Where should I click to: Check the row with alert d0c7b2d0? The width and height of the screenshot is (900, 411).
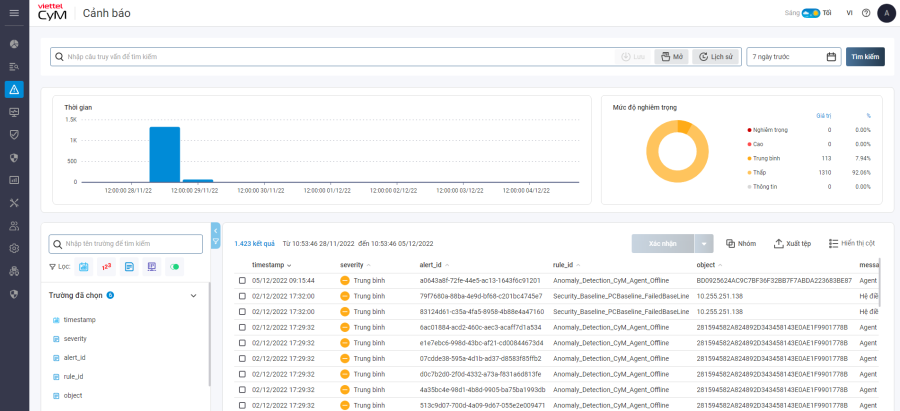click(x=242, y=374)
